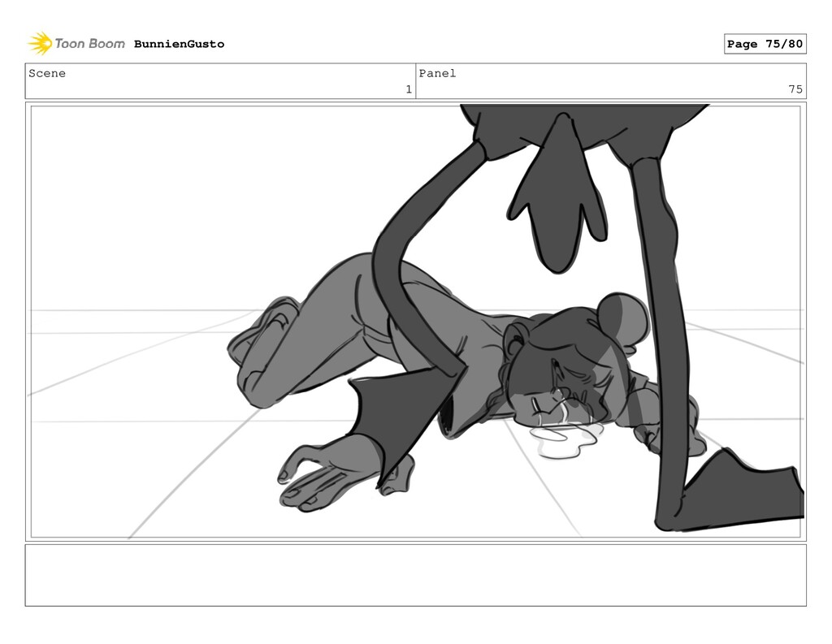This screenshot has width=832, height=644.
Task: Click the storyboard panel drawing thumbnail
Action: point(415,322)
